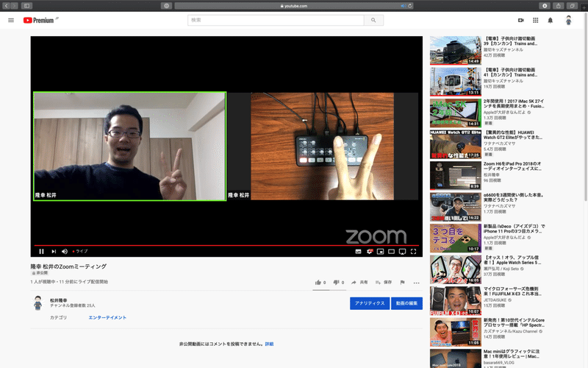Open the create video camera icon
The image size is (588, 368).
tap(521, 21)
